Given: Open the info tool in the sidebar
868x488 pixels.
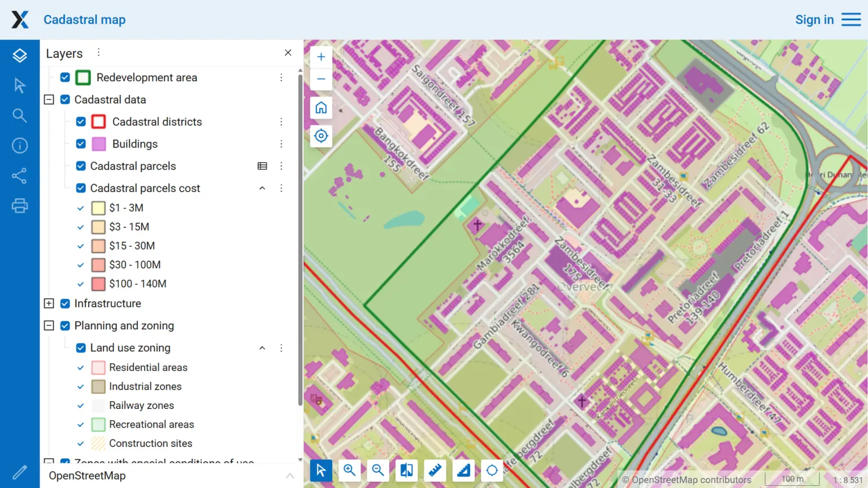Looking at the screenshot, I should [20, 146].
